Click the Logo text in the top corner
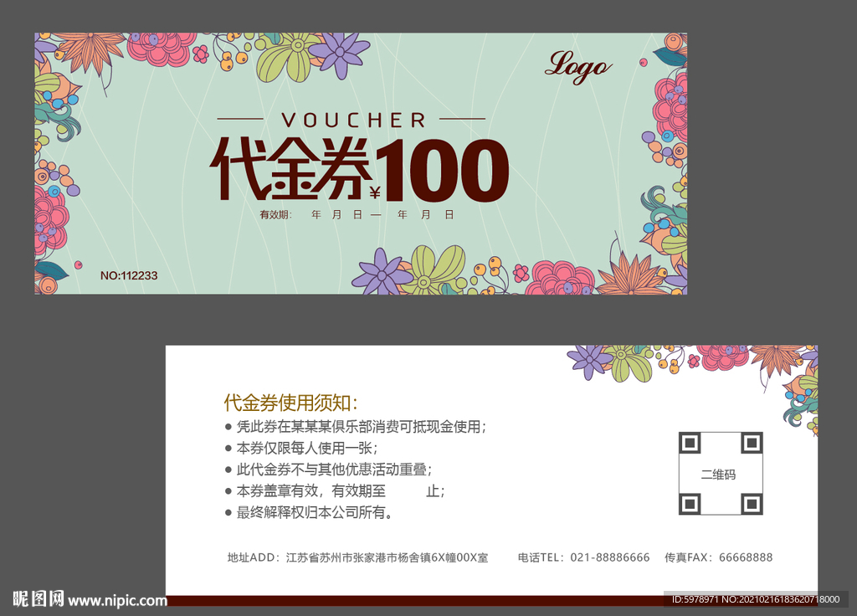The width and height of the screenshot is (857, 616). click(579, 65)
